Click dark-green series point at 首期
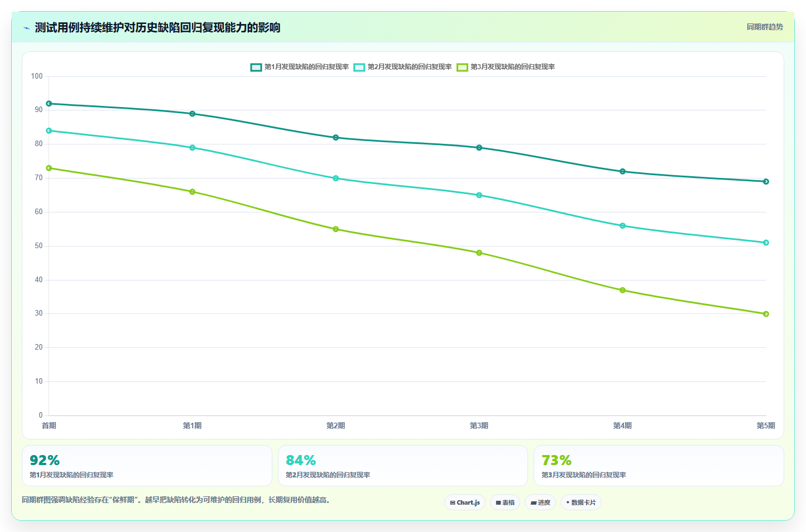Screen dimensions: 806x532 49,104
